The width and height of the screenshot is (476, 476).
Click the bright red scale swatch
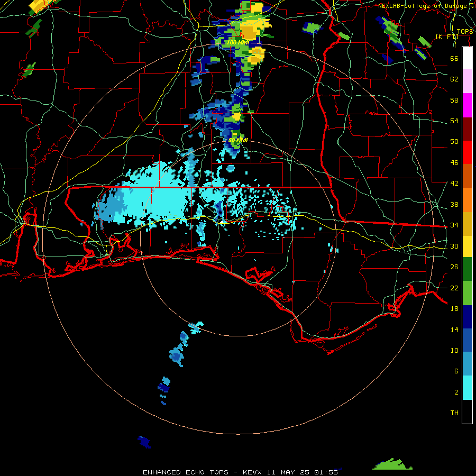[467, 152]
